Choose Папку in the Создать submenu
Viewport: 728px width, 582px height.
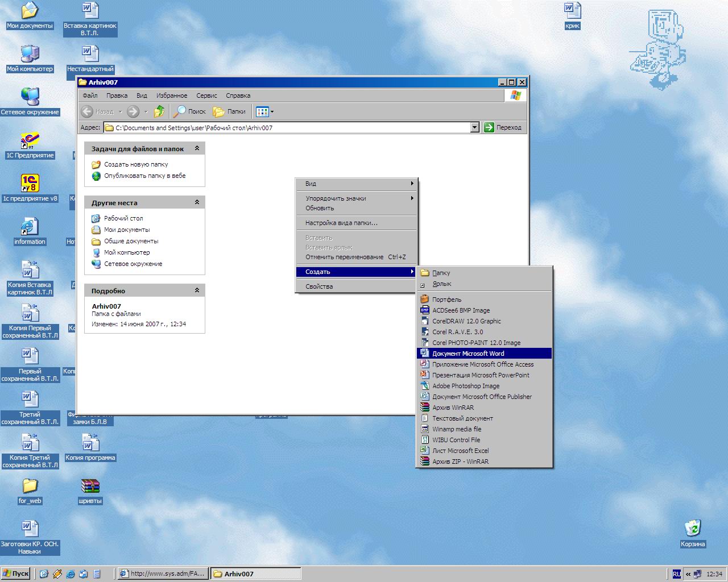click(485, 273)
